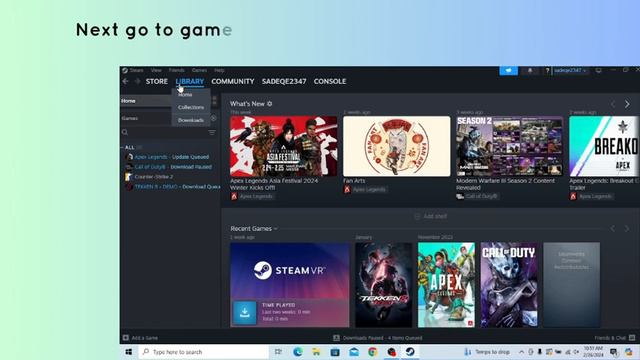Screen dimensions: 640x360
Task: Select Counter-Strike 2 in the game list
Action: click(149, 177)
